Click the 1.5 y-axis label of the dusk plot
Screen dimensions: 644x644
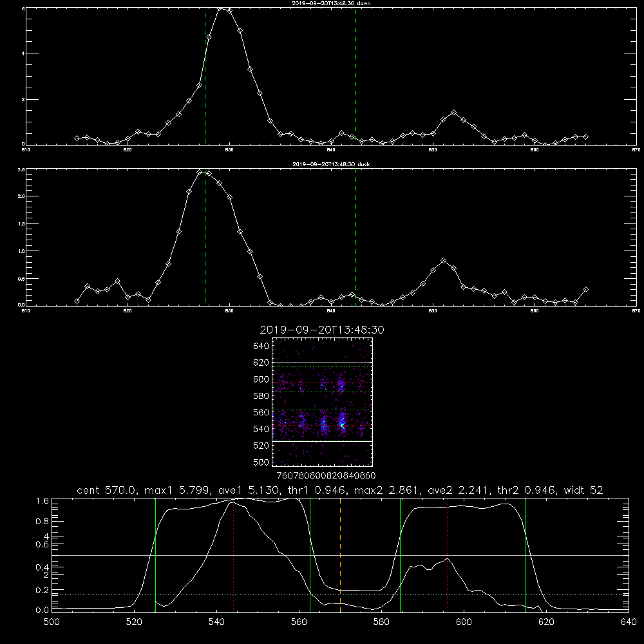pyautogui.click(x=22, y=224)
